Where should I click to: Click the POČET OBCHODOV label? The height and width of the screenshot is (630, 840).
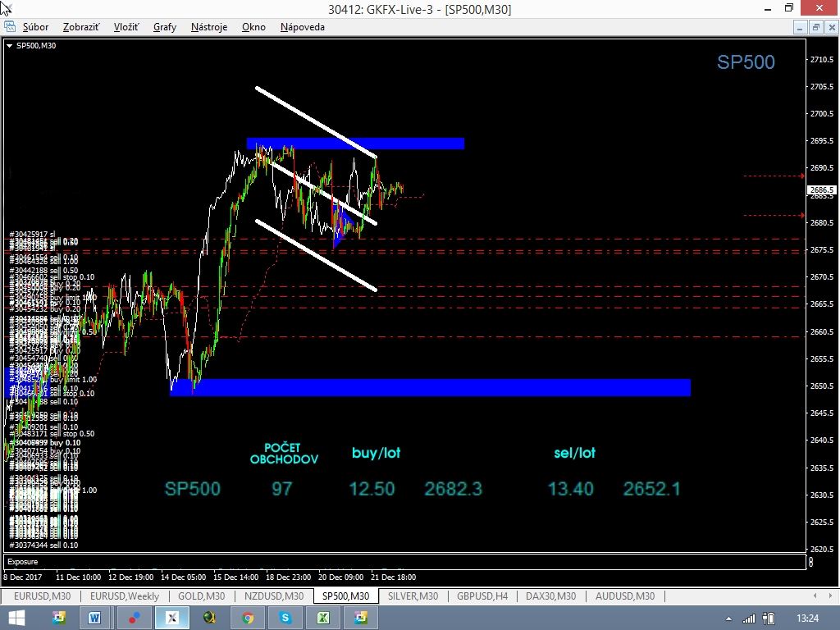[284, 454]
